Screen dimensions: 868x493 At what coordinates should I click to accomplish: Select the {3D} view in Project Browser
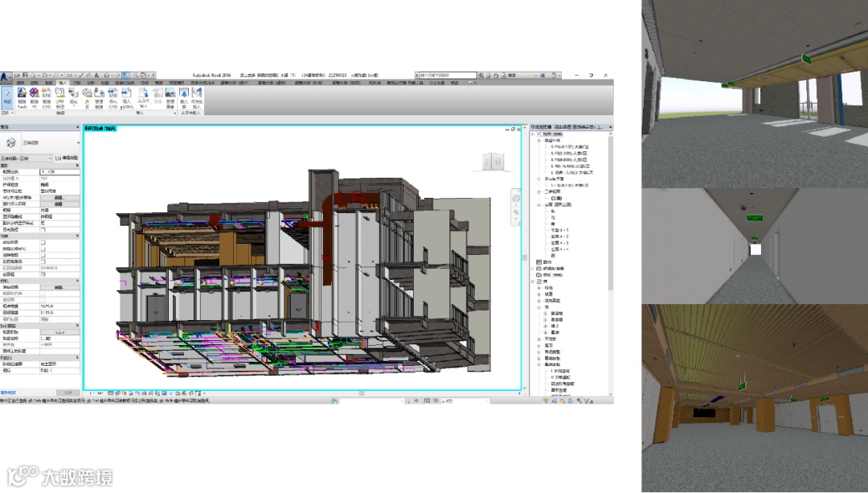click(x=556, y=198)
